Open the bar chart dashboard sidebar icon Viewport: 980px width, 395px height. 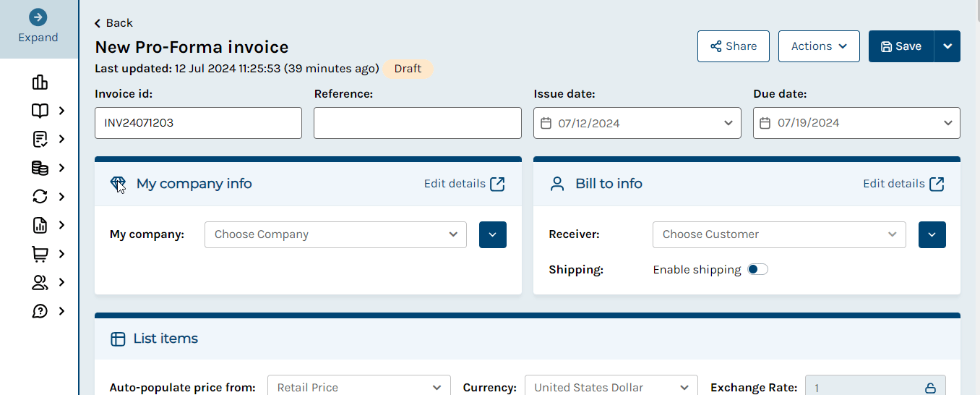point(40,82)
